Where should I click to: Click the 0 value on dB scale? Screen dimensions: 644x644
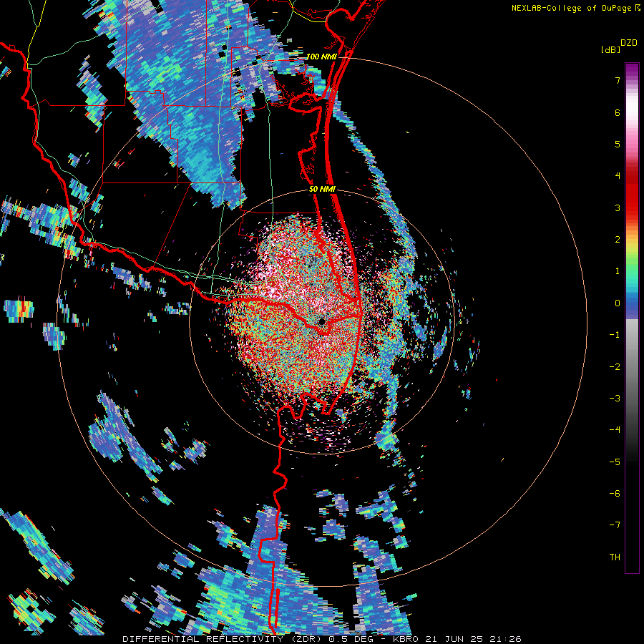618,303
